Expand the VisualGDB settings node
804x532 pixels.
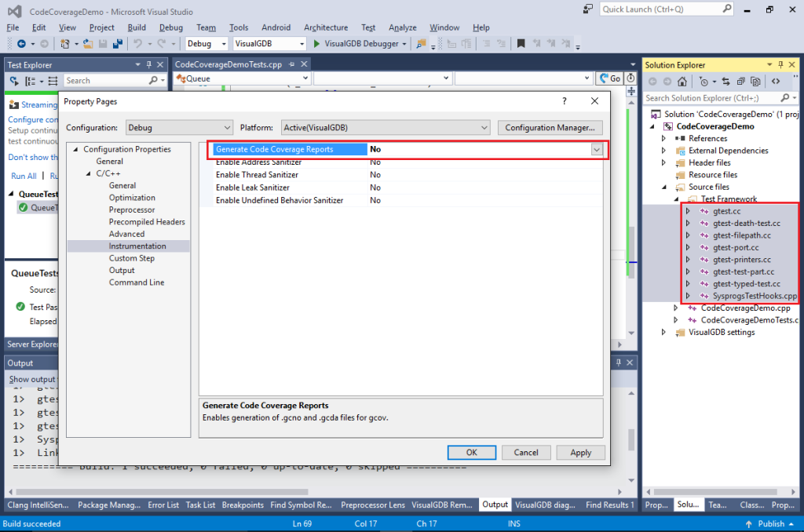click(x=663, y=332)
